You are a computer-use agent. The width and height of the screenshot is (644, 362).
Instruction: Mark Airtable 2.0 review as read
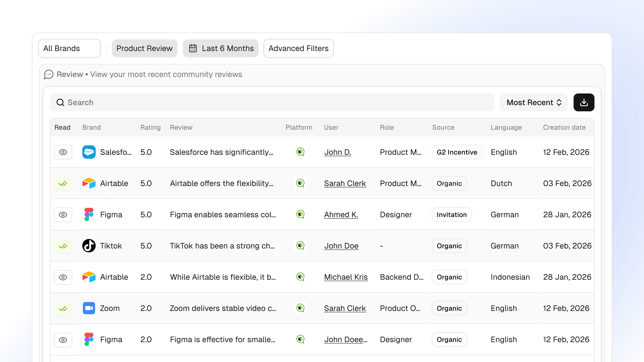[63, 277]
